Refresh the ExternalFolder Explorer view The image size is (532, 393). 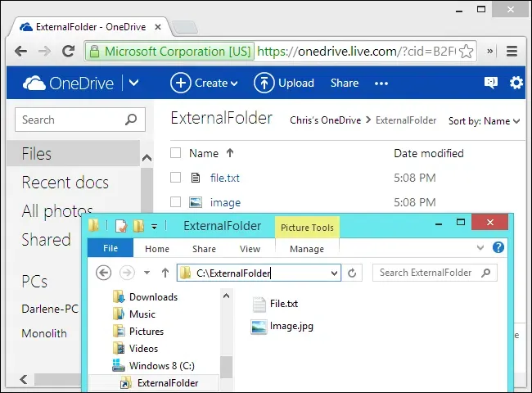(353, 273)
